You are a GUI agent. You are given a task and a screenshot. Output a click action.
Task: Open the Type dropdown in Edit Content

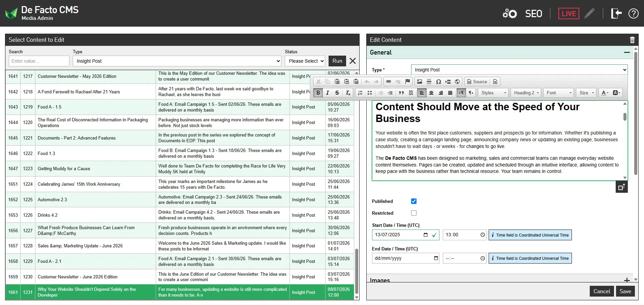[519, 70]
